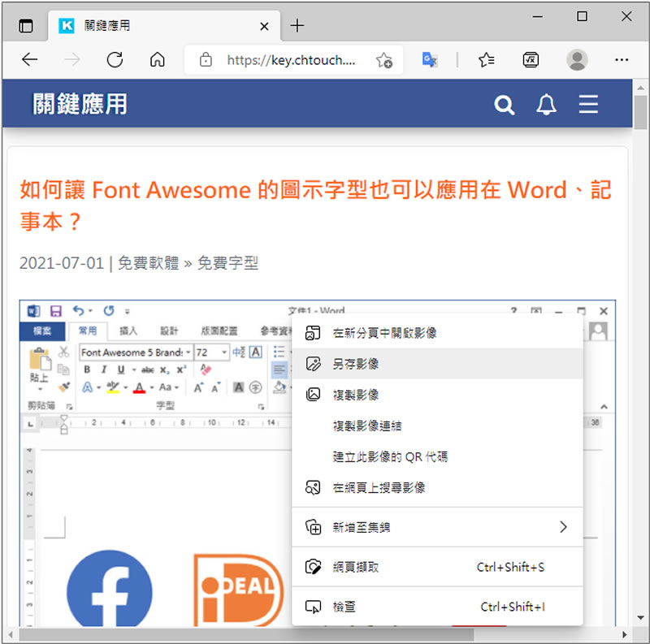
Task: Open the Aa change case dropdown
Action: pos(169,387)
